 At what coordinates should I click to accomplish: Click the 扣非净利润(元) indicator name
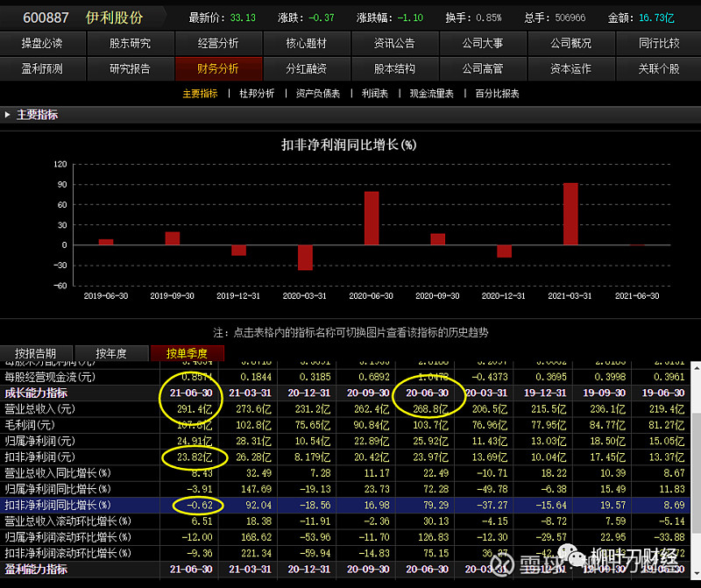[39, 457]
